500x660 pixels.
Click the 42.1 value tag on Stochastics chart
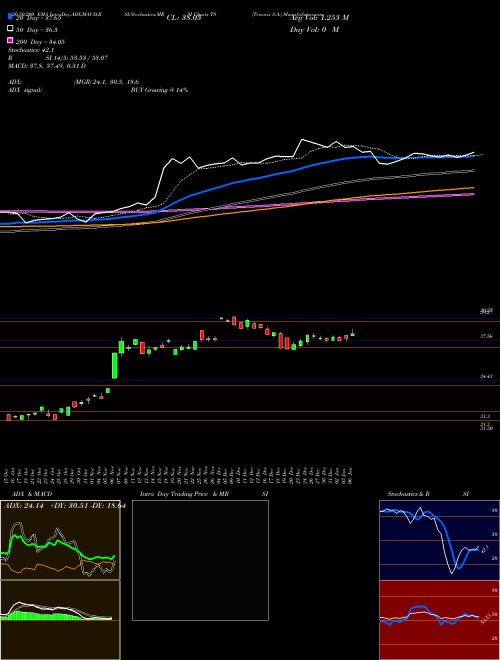point(484,549)
